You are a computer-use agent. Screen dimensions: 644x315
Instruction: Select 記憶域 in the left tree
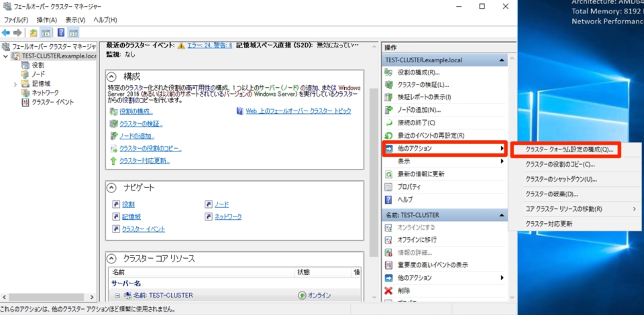point(41,84)
